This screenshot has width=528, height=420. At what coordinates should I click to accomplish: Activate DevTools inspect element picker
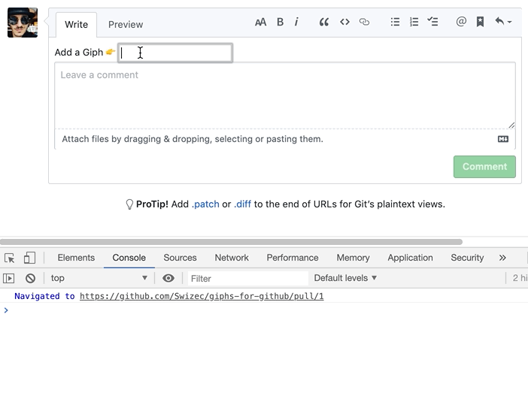click(x=10, y=258)
